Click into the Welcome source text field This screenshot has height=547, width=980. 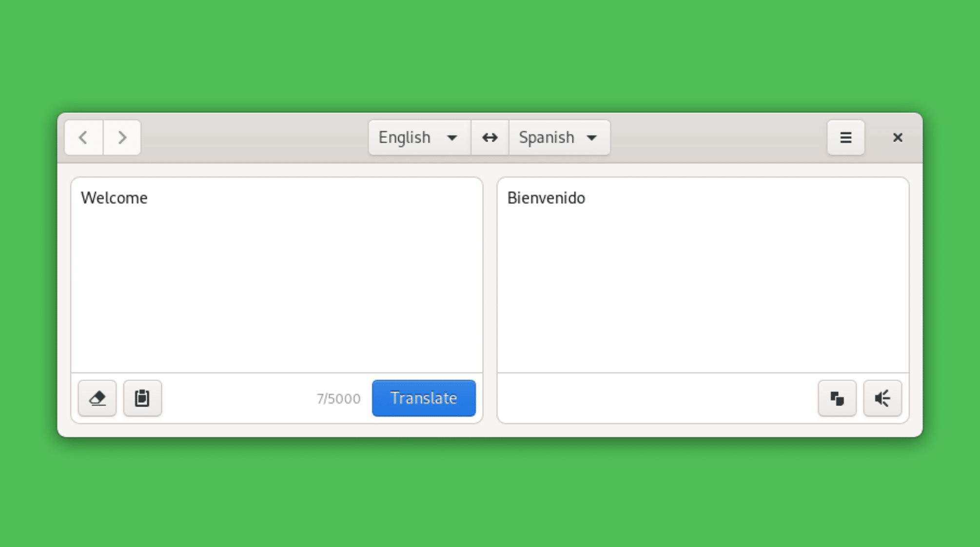pyautogui.click(x=277, y=275)
